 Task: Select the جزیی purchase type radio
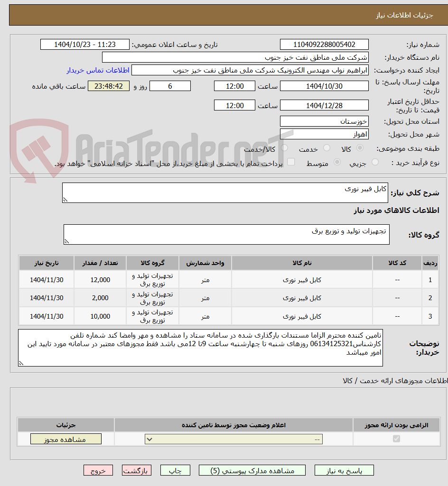coord(375,162)
